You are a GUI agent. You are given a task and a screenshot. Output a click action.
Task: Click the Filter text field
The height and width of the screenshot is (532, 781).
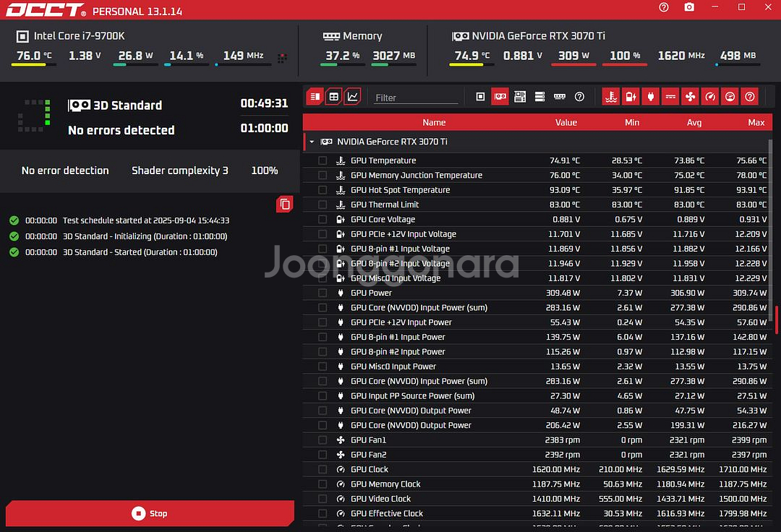[x=416, y=98]
